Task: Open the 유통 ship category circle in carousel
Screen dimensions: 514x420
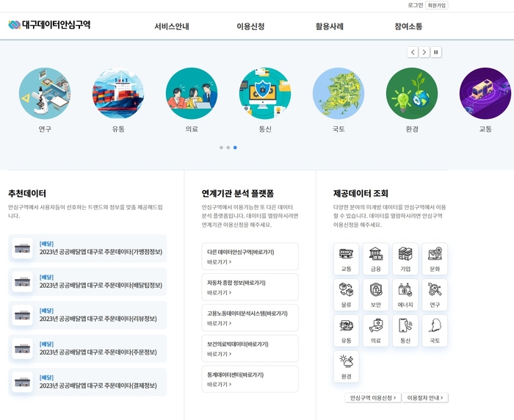Action: [x=118, y=93]
